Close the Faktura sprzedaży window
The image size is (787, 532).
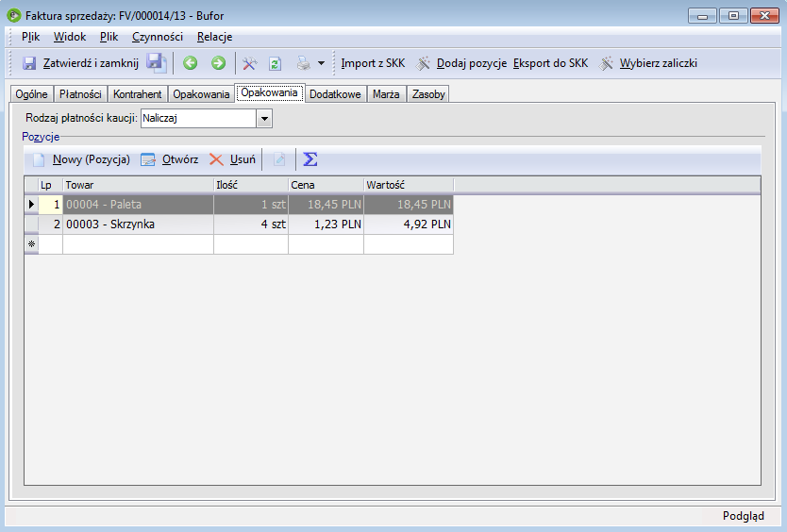point(764,16)
